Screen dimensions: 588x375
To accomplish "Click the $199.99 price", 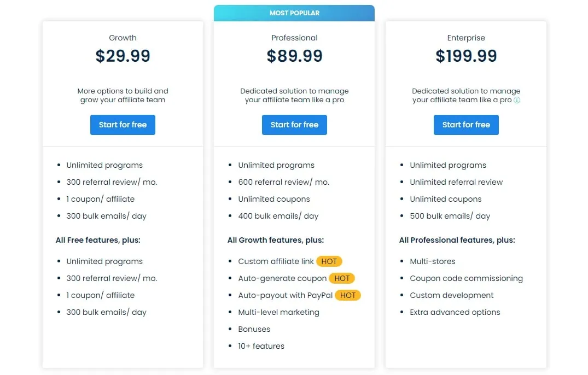I will (466, 56).
